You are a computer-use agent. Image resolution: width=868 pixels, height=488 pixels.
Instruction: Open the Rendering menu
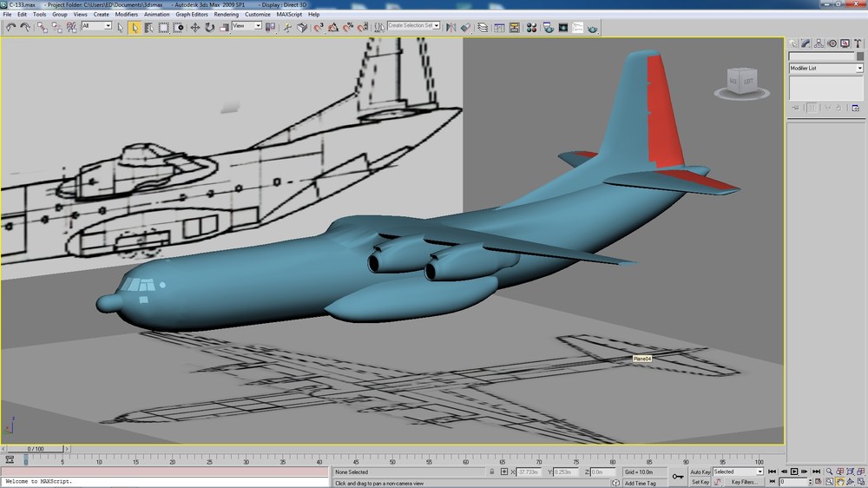pyautogui.click(x=226, y=15)
